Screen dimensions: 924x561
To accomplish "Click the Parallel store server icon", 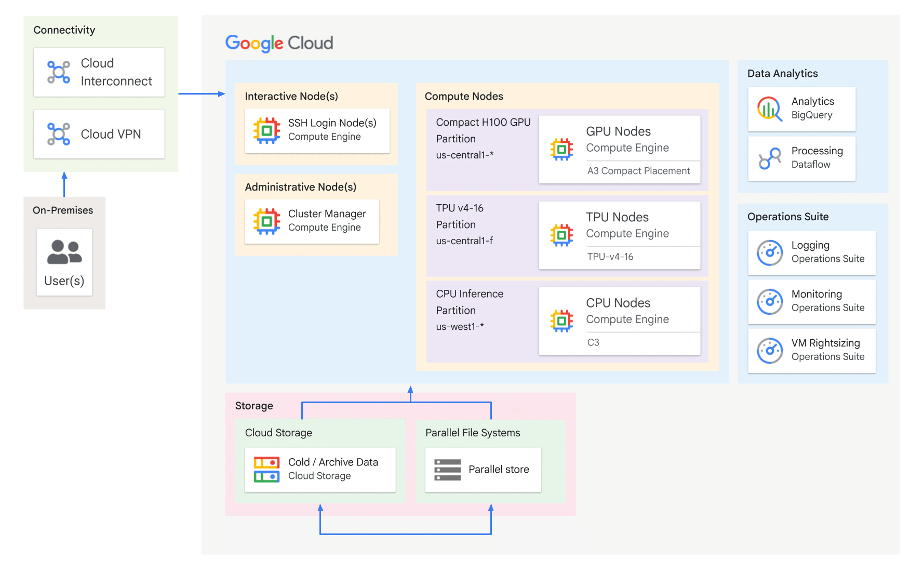I will pyautogui.click(x=448, y=470).
